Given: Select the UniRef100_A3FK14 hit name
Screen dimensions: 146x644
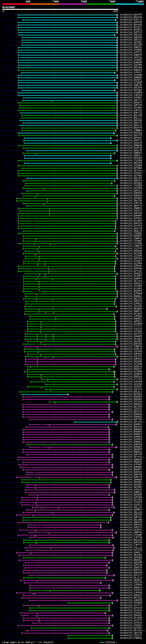Looking at the screenshot, I should point(131,110).
